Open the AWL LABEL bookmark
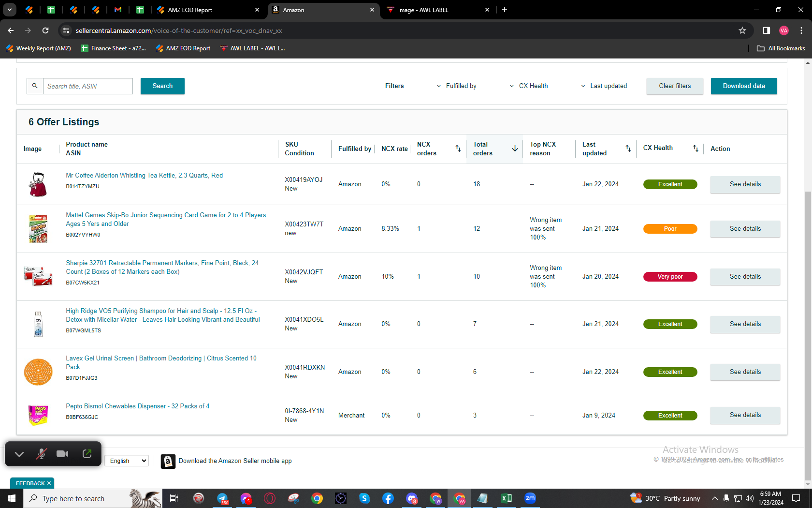 click(x=252, y=48)
